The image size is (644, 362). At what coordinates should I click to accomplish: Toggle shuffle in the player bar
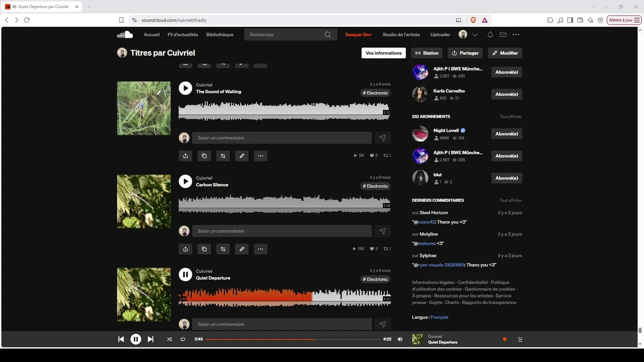tap(169, 339)
